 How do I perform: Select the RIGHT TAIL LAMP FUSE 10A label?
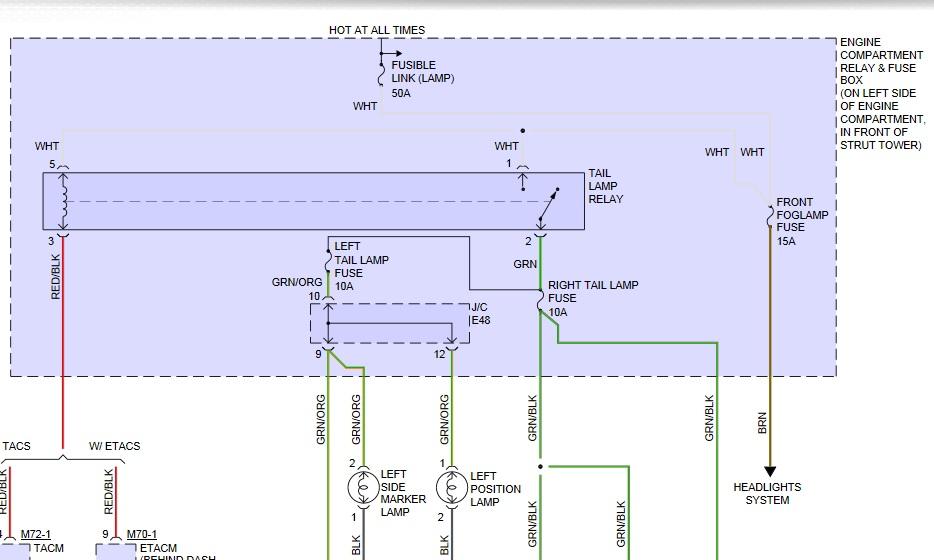(x=593, y=298)
